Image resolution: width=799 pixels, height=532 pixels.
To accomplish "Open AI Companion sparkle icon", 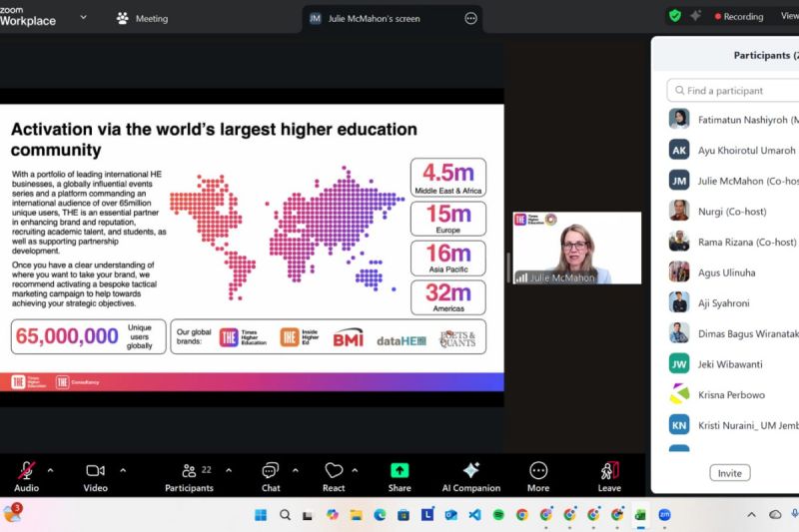I will (470, 470).
